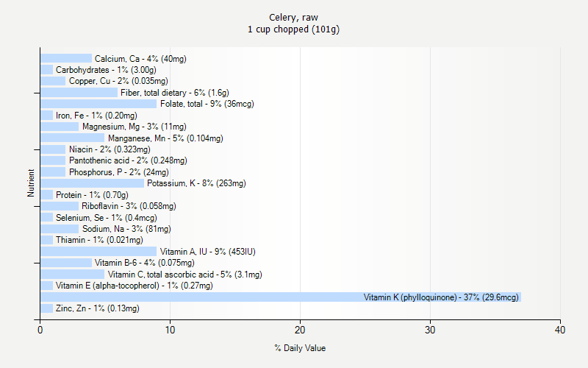Image resolution: width=588 pixels, height=368 pixels.
Task: Click the '1 cup chopped (101g)' subtitle
Action: [x=293, y=29]
